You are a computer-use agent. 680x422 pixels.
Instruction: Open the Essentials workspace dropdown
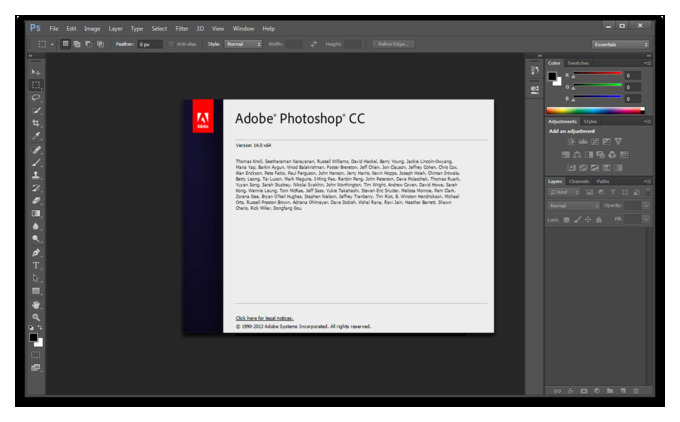pos(620,44)
